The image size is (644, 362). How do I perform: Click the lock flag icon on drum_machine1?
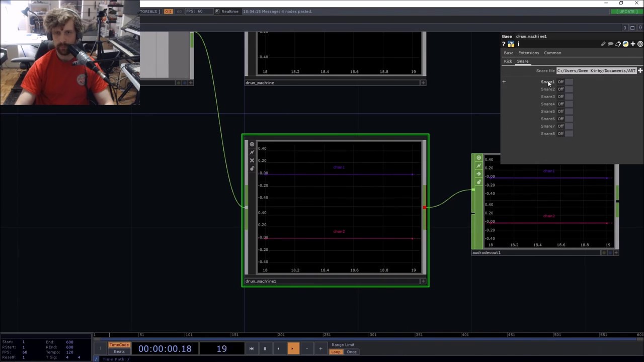tap(252, 168)
